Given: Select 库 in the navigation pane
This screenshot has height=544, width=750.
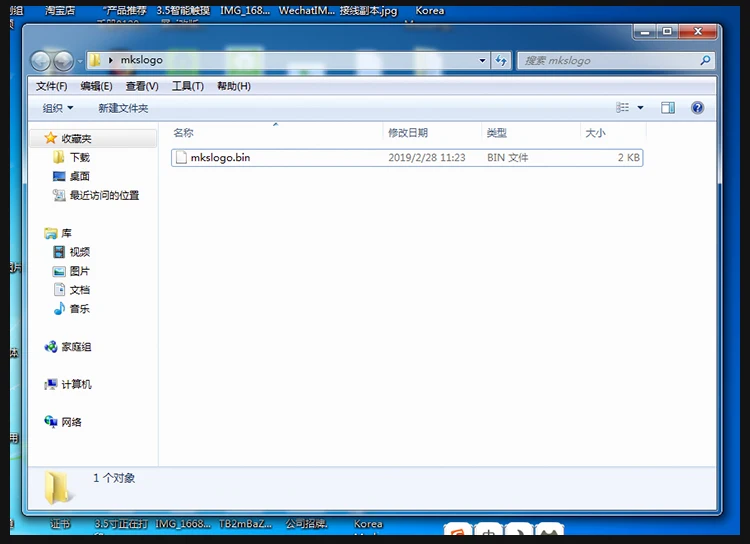Looking at the screenshot, I should pyautogui.click(x=66, y=233).
